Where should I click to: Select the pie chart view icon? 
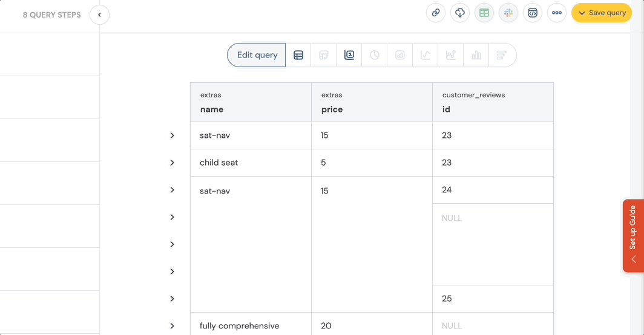click(375, 55)
